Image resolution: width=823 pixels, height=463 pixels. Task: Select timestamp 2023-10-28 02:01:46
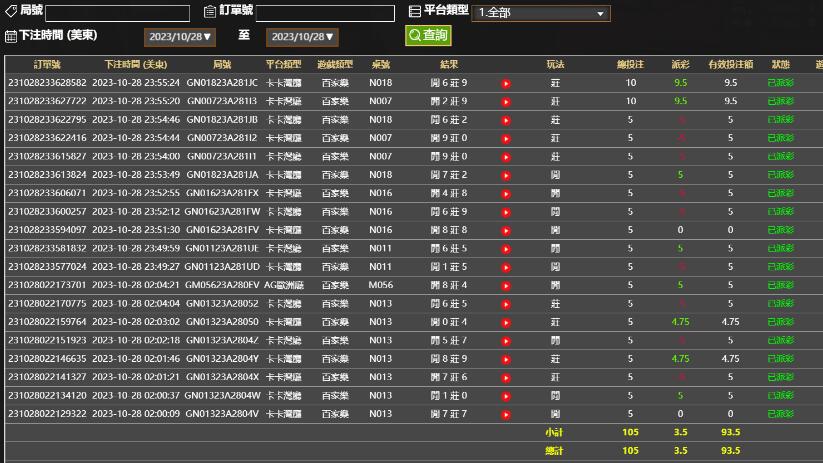(136, 359)
